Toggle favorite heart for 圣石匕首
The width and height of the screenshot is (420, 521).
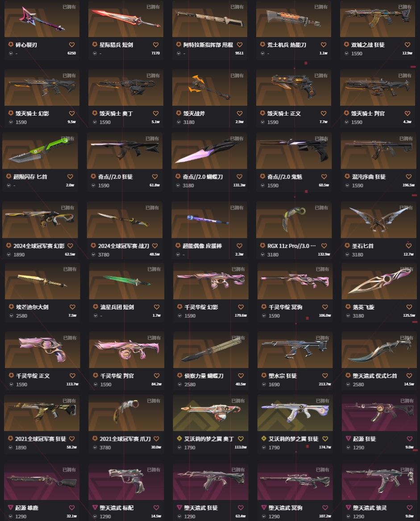pyautogui.click(x=409, y=245)
